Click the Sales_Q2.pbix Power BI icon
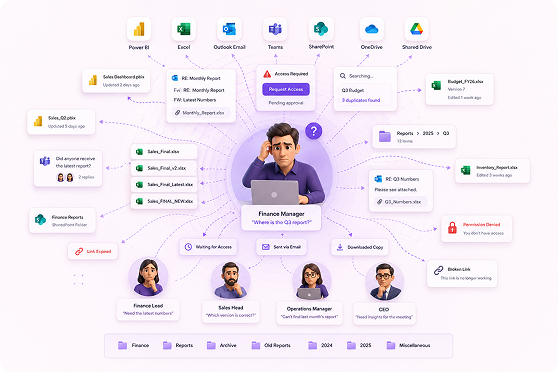 pos(38,121)
